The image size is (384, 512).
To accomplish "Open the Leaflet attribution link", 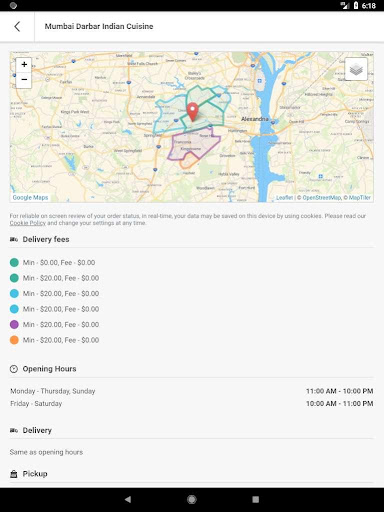I will tap(284, 198).
